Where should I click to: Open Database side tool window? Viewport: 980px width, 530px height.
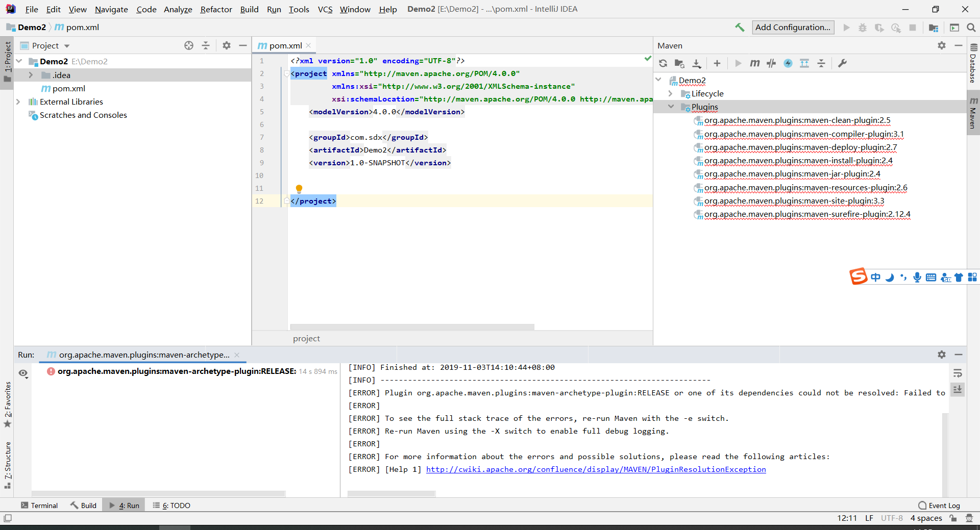tap(973, 64)
